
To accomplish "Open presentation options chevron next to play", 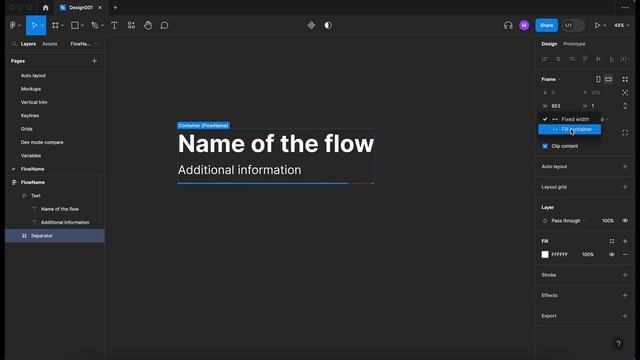I will point(604,25).
